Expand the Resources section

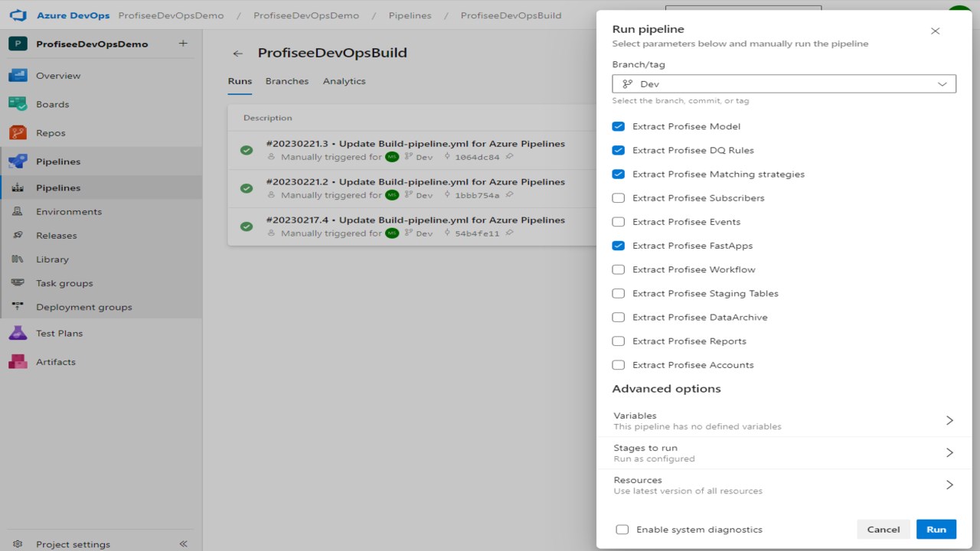click(x=784, y=485)
